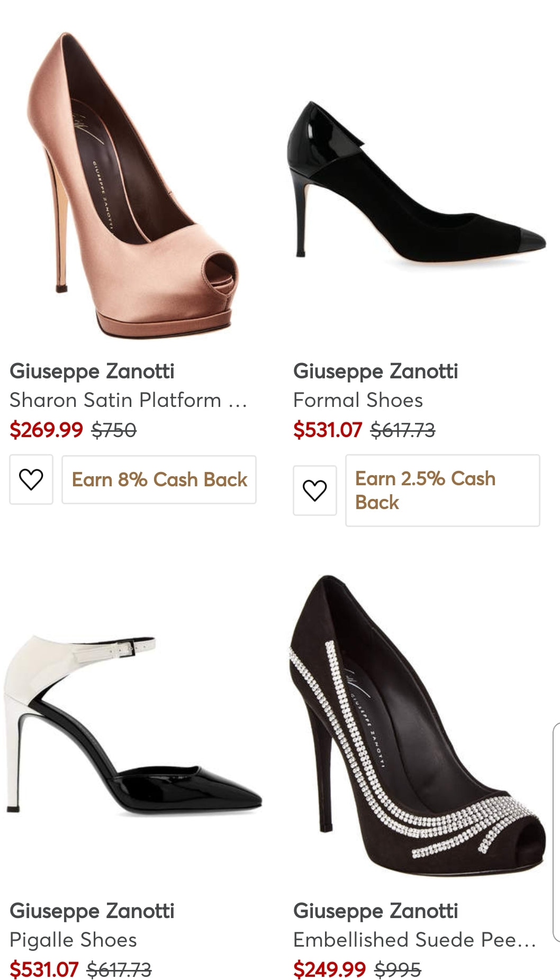This screenshot has width=560, height=980.
Task: View the white ankle-strap Pigalle shoe photo
Action: coord(133,725)
